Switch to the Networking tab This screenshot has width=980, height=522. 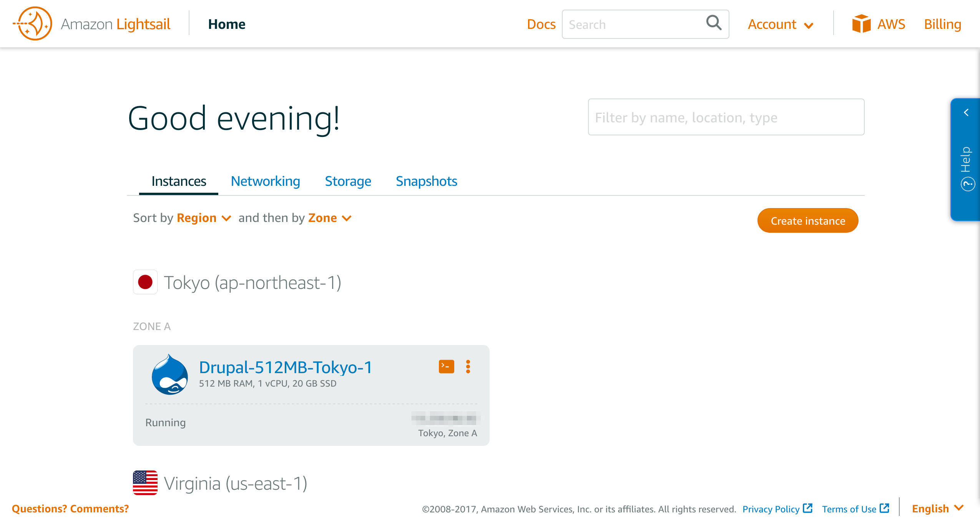tap(265, 181)
